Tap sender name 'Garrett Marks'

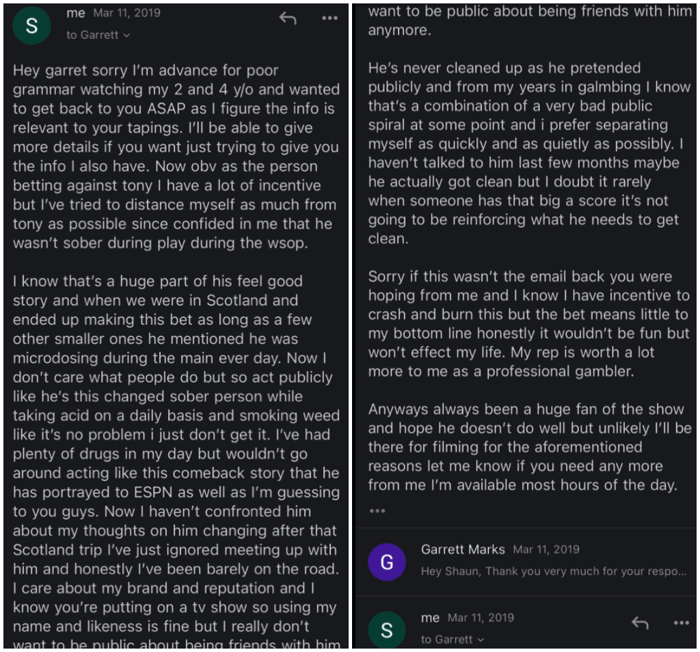462,549
